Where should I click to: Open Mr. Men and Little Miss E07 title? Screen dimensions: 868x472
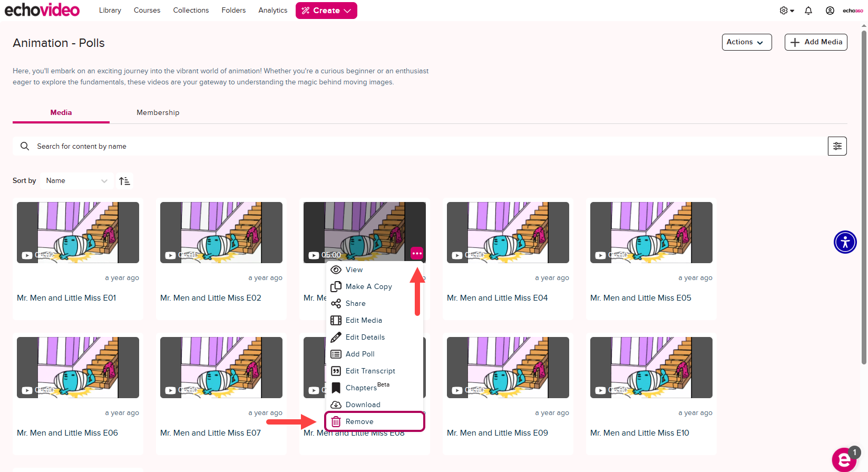pyautogui.click(x=211, y=433)
